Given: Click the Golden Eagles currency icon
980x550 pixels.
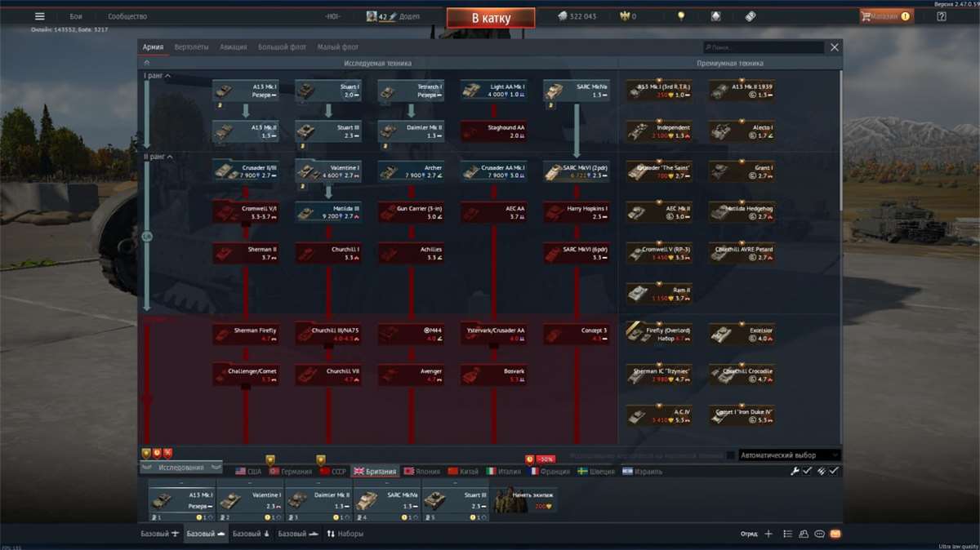Looking at the screenshot, I should (626, 16).
